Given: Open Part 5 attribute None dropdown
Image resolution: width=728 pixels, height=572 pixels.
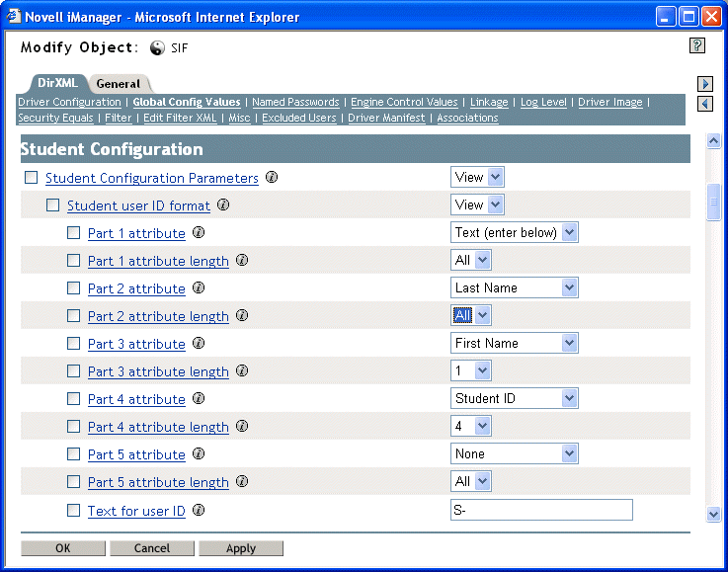Looking at the screenshot, I should coord(515,453).
